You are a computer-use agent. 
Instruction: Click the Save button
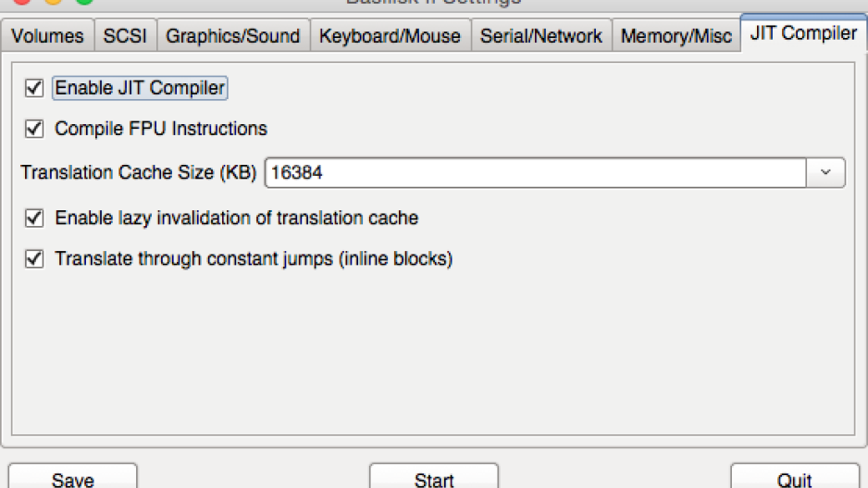72,478
